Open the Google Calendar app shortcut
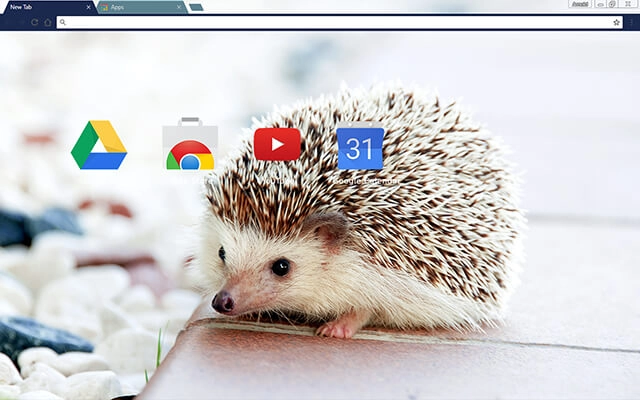The image size is (640, 400). (x=360, y=146)
